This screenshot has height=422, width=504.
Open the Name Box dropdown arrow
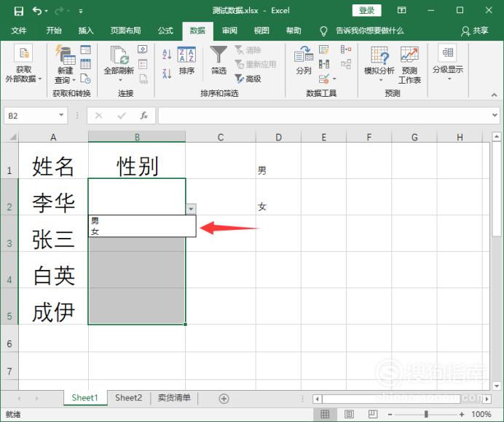[61, 115]
